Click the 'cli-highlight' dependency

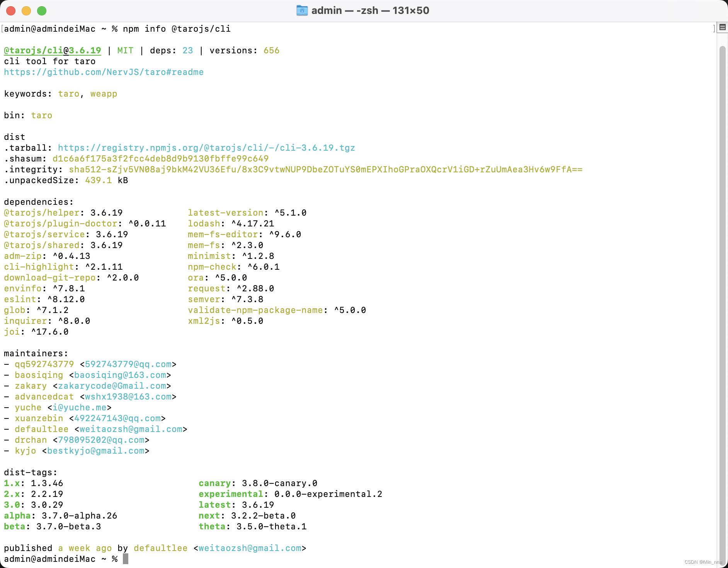(39, 267)
